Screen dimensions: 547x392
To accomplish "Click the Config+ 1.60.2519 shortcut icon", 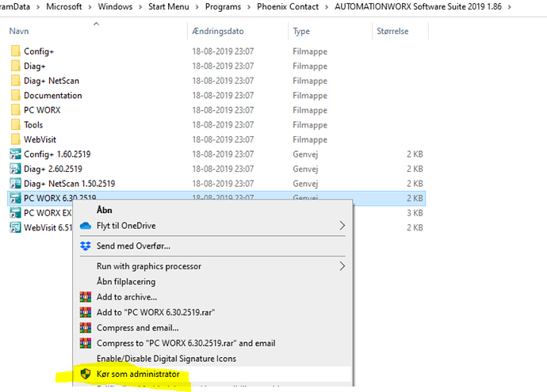I will pos(15,154).
